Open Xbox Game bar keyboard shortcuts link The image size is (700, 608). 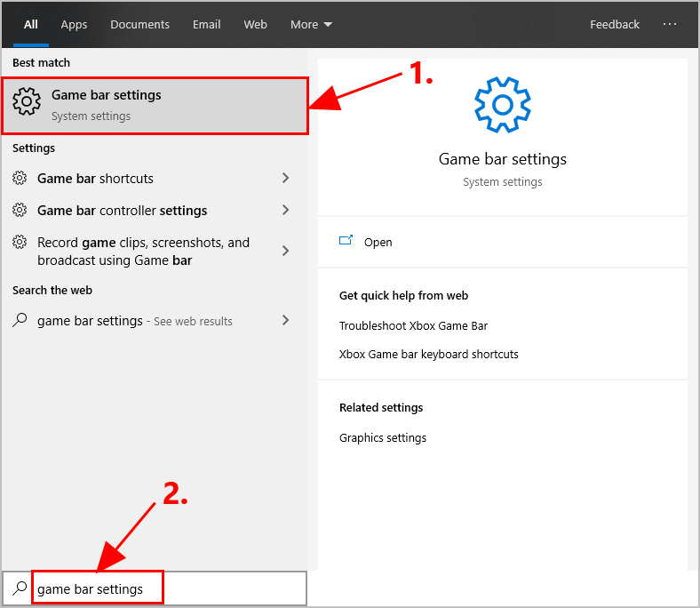click(428, 355)
